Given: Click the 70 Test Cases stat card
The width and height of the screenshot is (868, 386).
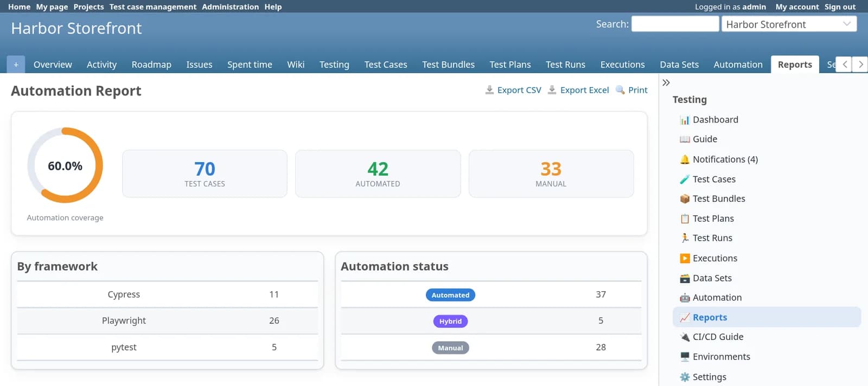Looking at the screenshot, I should pos(205,173).
